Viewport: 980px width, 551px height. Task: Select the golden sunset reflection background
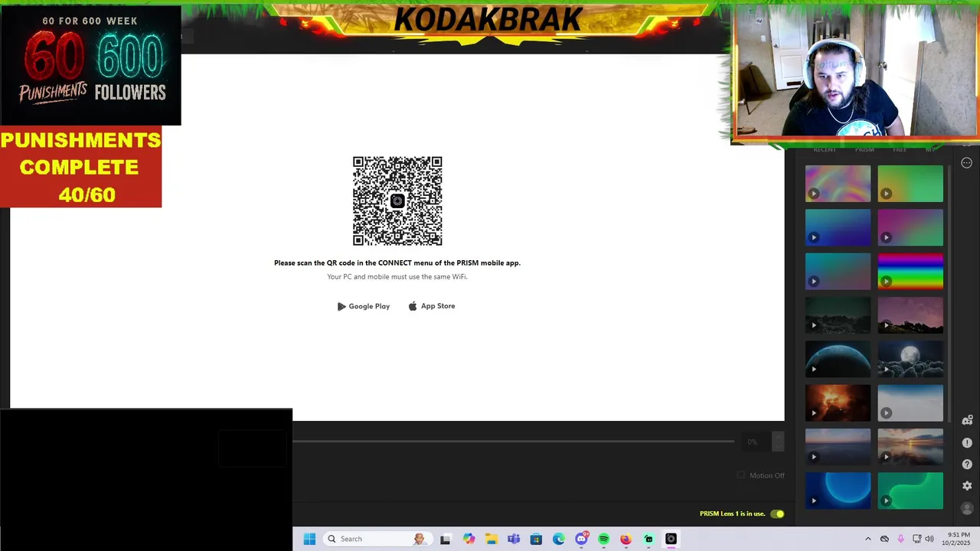coord(910,447)
